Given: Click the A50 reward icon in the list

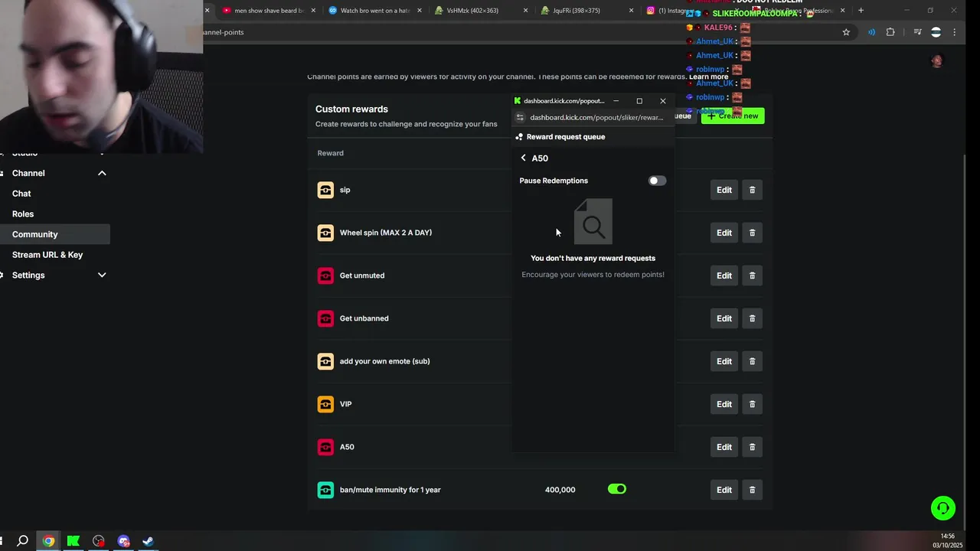Looking at the screenshot, I should click(325, 447).
